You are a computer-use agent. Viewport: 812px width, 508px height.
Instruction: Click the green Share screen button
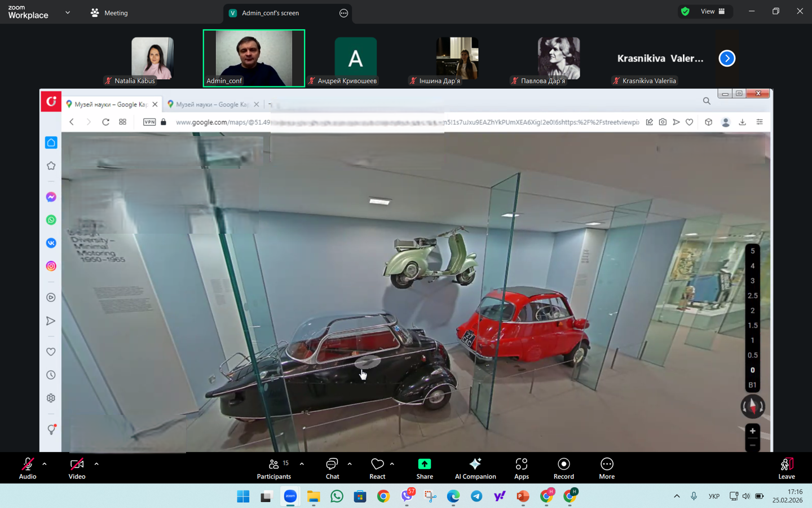(424, 468)
